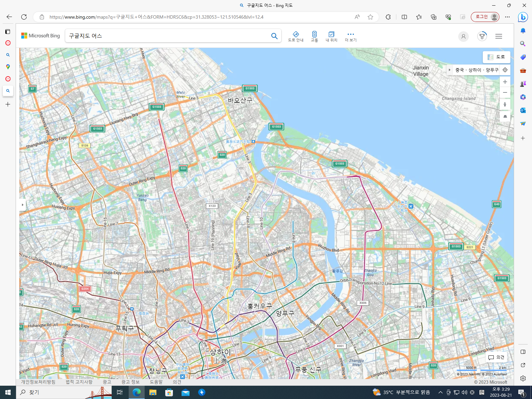Click the search magnifier in Bing Maps box

(x=274, y=36)
